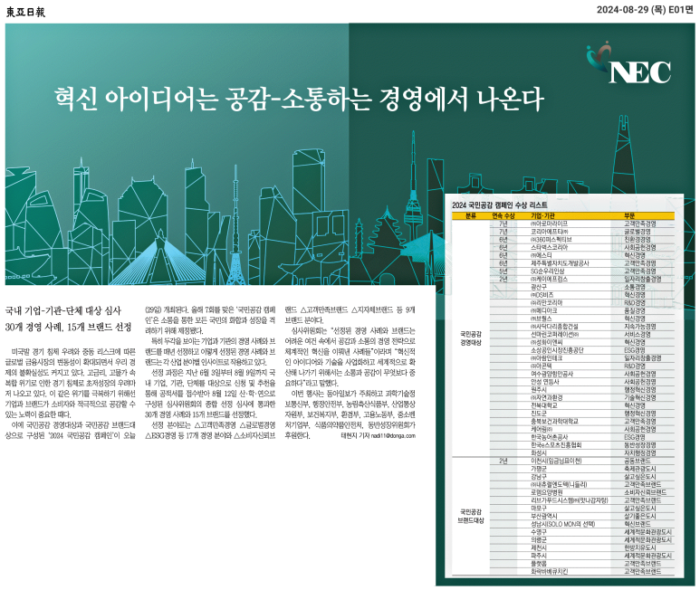Image resolution: width=700 pixels, height=590 pixels.
Task: Click the table title '2024 국민공감 캠페인 수상 리스트'
Action: click(x=499, y=205)
